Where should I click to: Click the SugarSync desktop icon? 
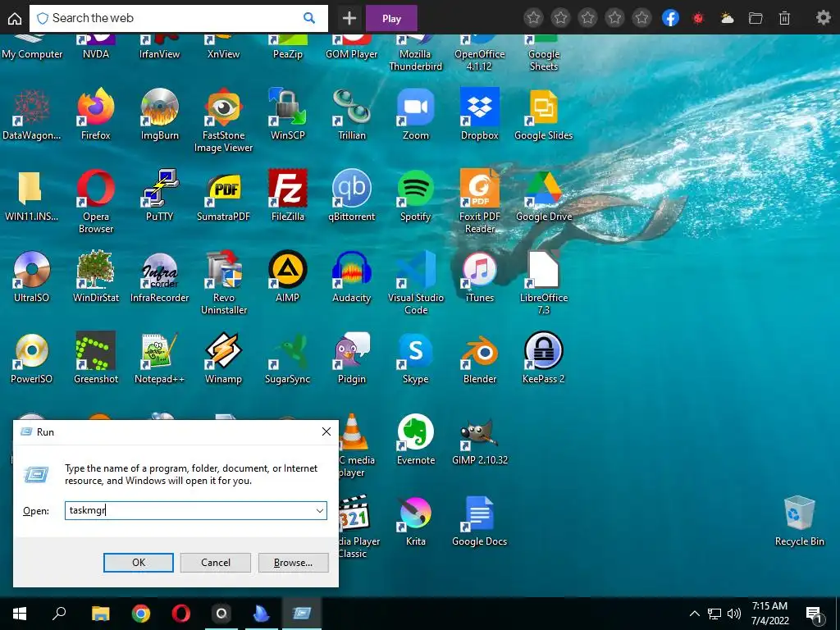(288, 358)
